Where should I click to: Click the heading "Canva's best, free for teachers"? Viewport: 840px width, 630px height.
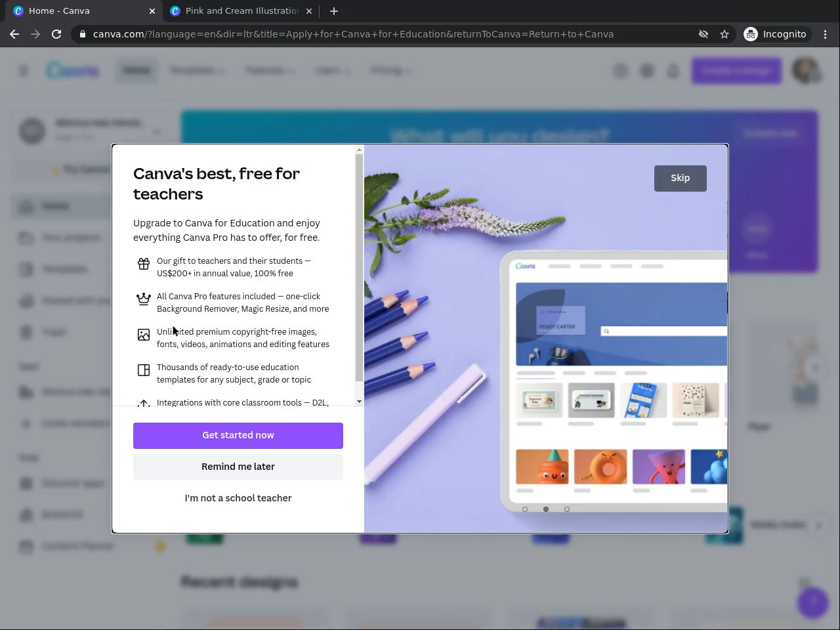pos(217,184)
